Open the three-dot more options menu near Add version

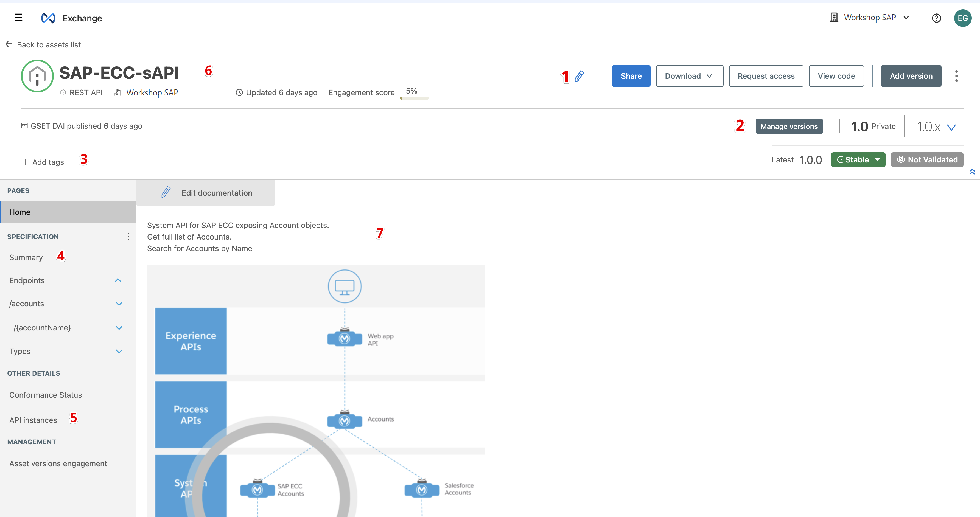[x=956, y=76]
